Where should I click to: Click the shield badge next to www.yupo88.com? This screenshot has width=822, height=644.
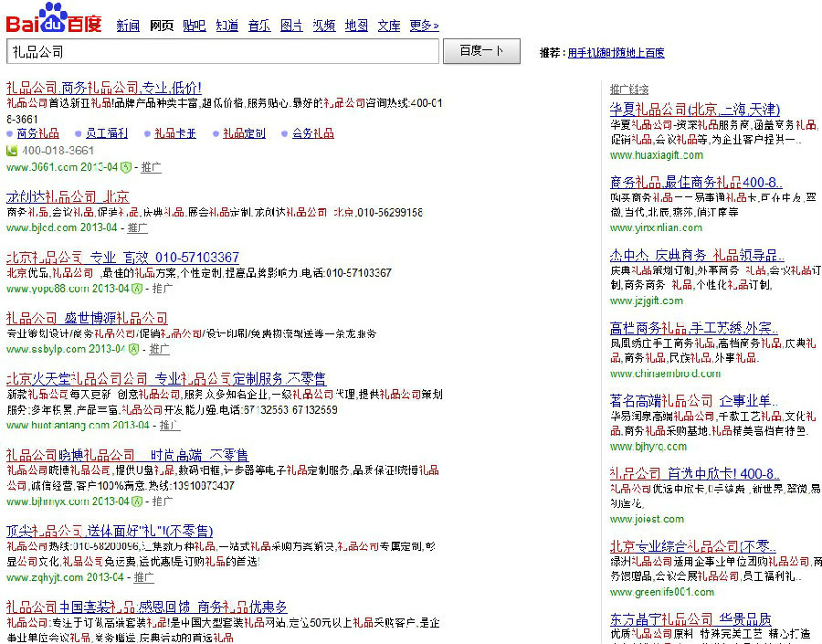(137, 289)
